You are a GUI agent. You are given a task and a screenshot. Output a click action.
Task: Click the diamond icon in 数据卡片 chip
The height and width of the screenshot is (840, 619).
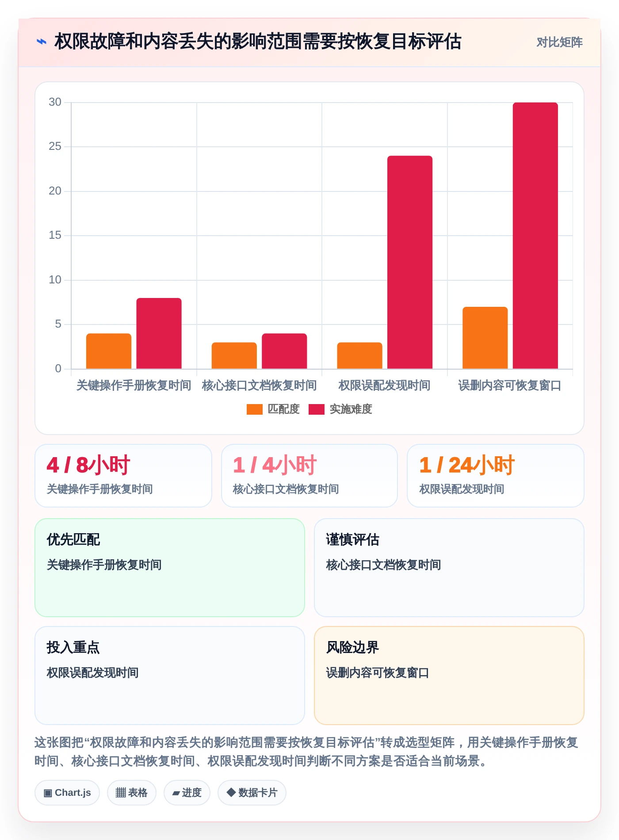coord(231,792)
